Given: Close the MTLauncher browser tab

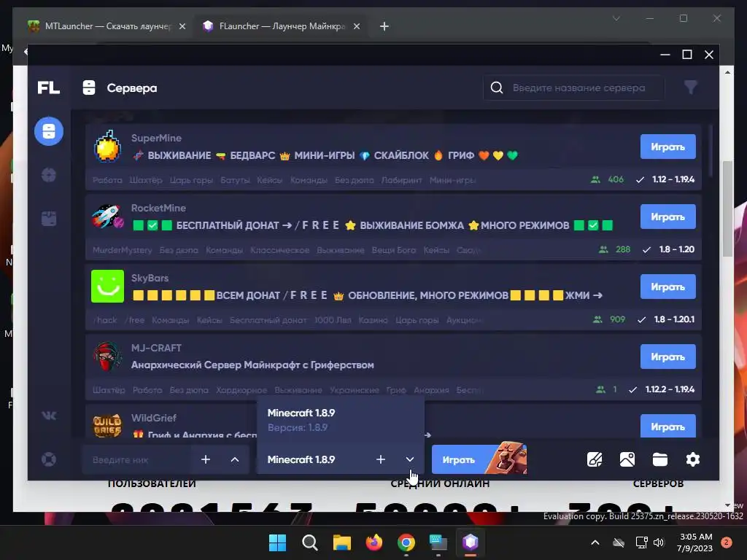Looking at the screenshot, I should [182, 26].
